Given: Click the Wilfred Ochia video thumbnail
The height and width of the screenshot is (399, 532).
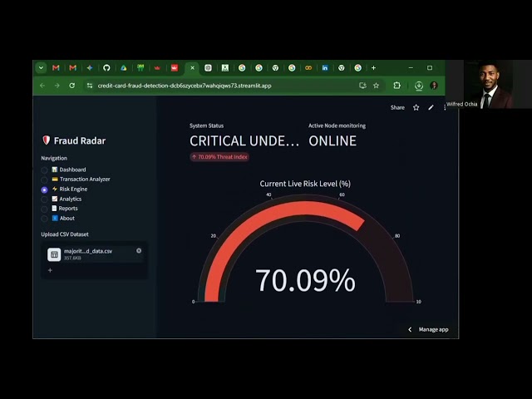Looking at the screenshot, I should click(x=489, y=84).
